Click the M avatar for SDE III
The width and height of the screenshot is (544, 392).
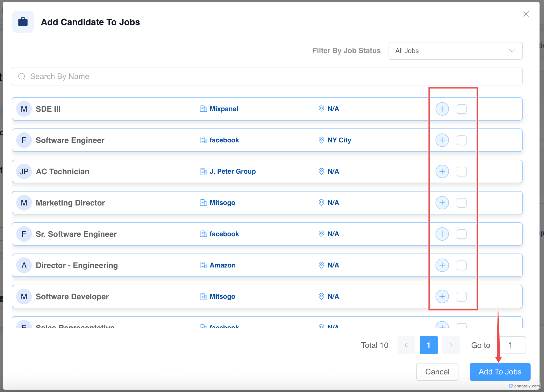tap(24, 109)
